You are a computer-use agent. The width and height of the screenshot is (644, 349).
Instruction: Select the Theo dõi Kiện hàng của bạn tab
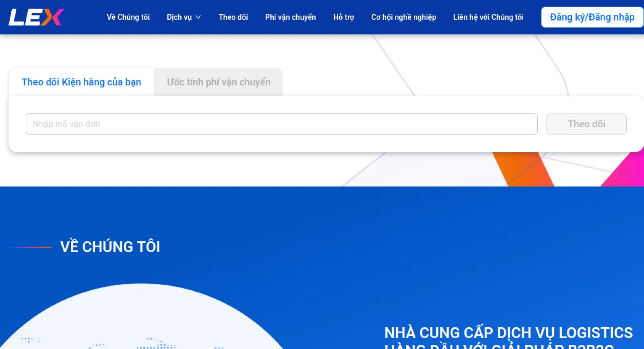[81, 82]
